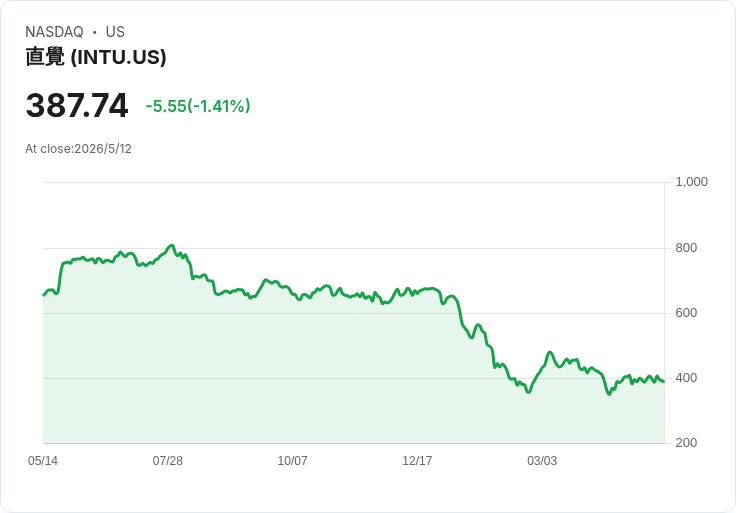Click the 400 price axis label

coord(686,378)
